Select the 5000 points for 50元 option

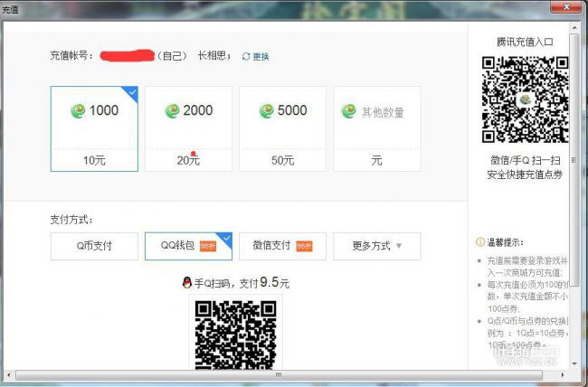click(x=282, y=128)
